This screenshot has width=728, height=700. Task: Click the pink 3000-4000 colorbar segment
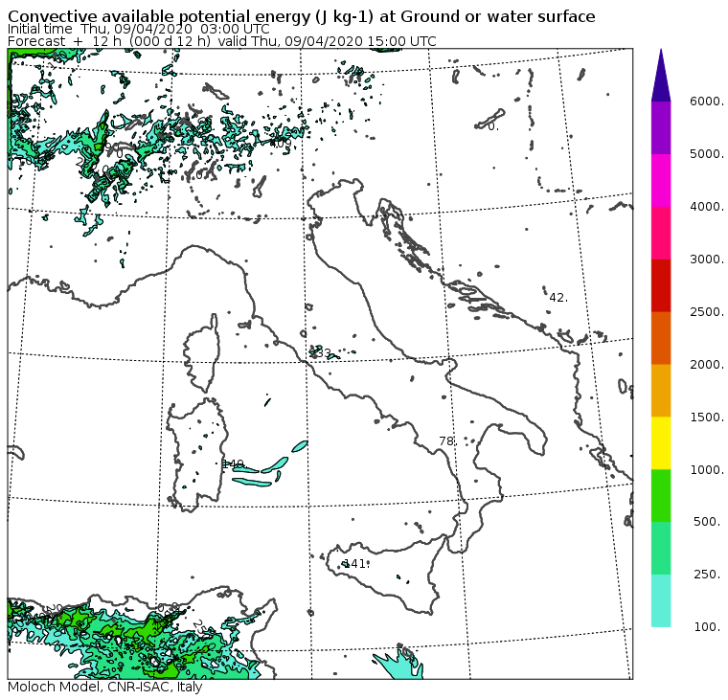[x=661, y=233]
